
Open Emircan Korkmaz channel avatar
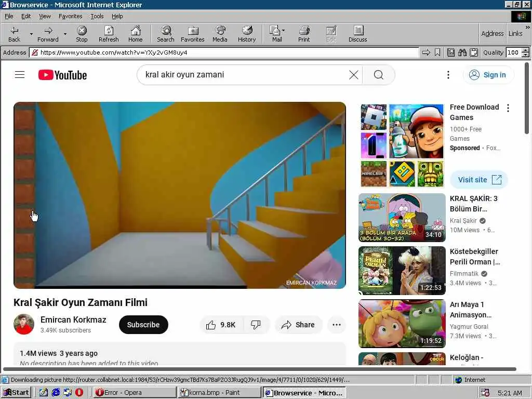coord(24,324)
